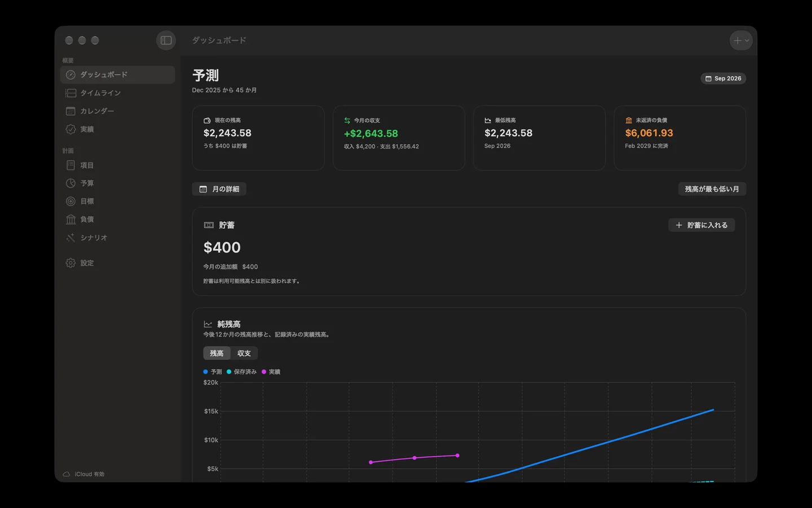Click the 予測 page heading
The image size is (812, 508).
[x=205, y=75]
